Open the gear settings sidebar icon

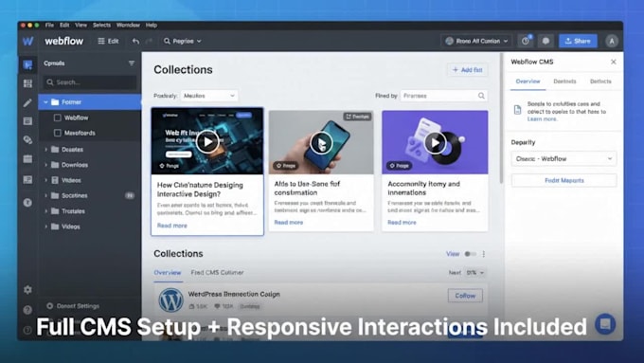click(x=27, y=290)
